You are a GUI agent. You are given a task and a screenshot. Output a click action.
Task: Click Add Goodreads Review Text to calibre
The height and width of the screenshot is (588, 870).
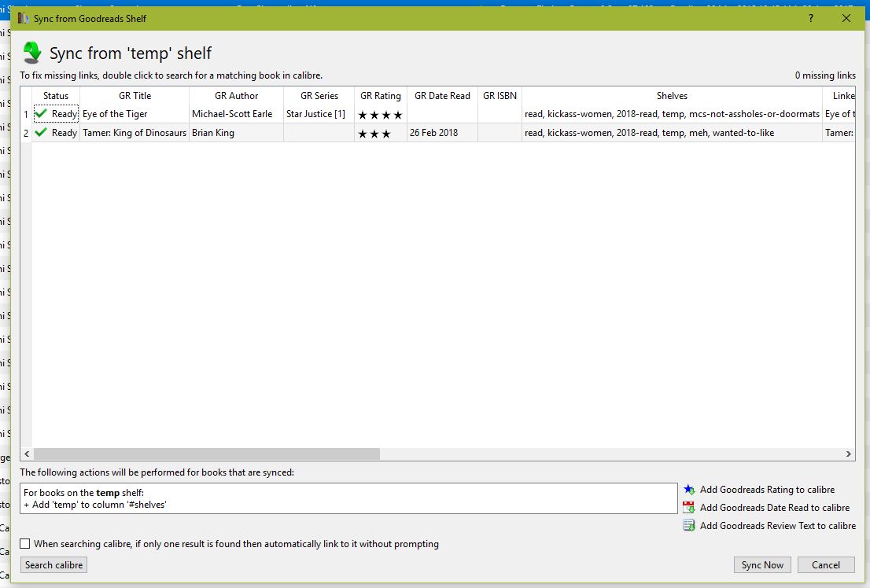pos(777,525)
